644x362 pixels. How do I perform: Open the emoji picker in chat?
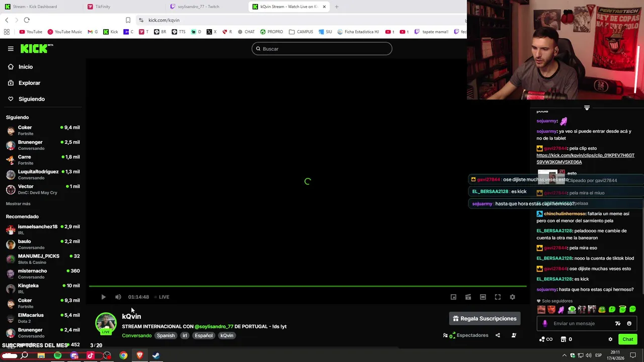629,324
